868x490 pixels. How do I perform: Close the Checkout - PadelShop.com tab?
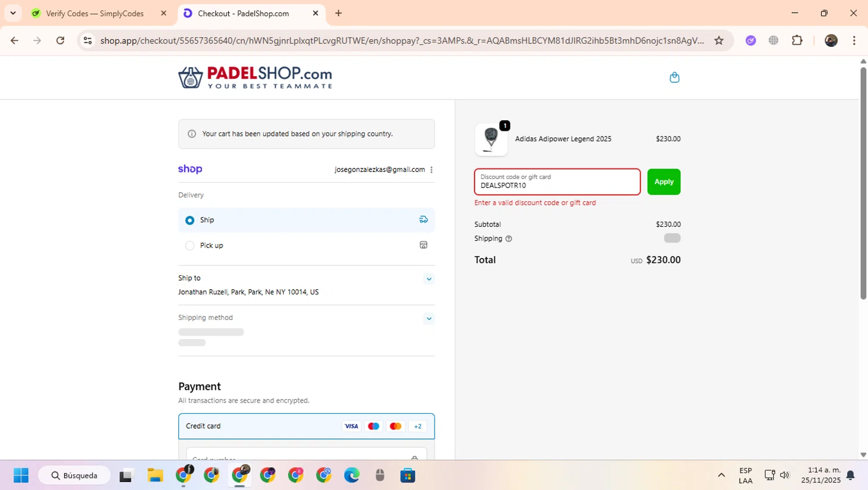point(315,13)
